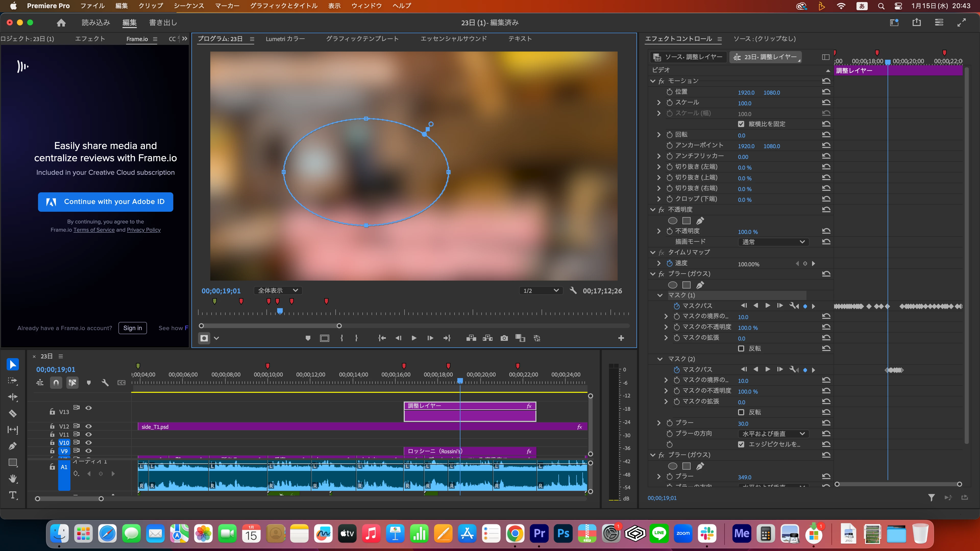This screenshot has width=980, height=551.
Task: Open the Terms of Service link
Action: pyautogui.click(x=94, y=230)
